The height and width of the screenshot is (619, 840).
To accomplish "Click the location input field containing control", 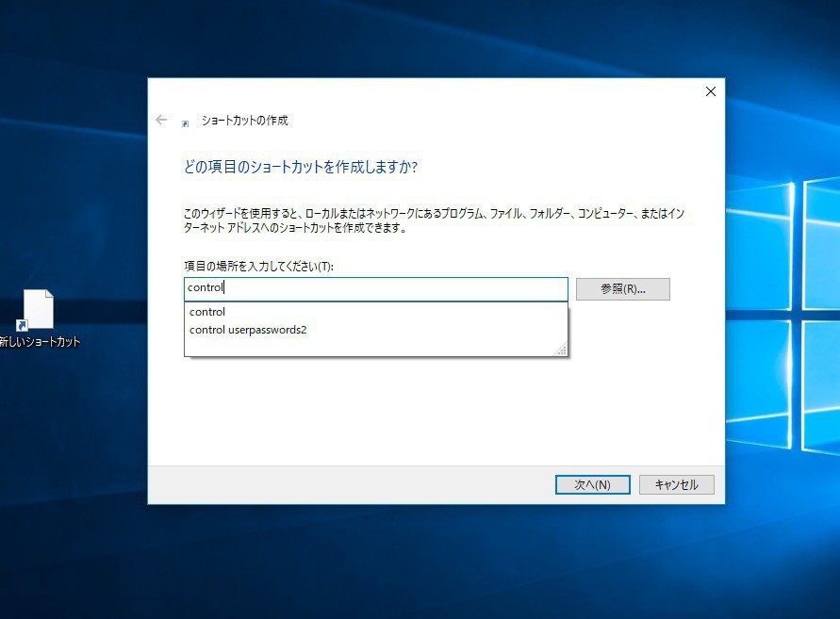I will (375, 288).
